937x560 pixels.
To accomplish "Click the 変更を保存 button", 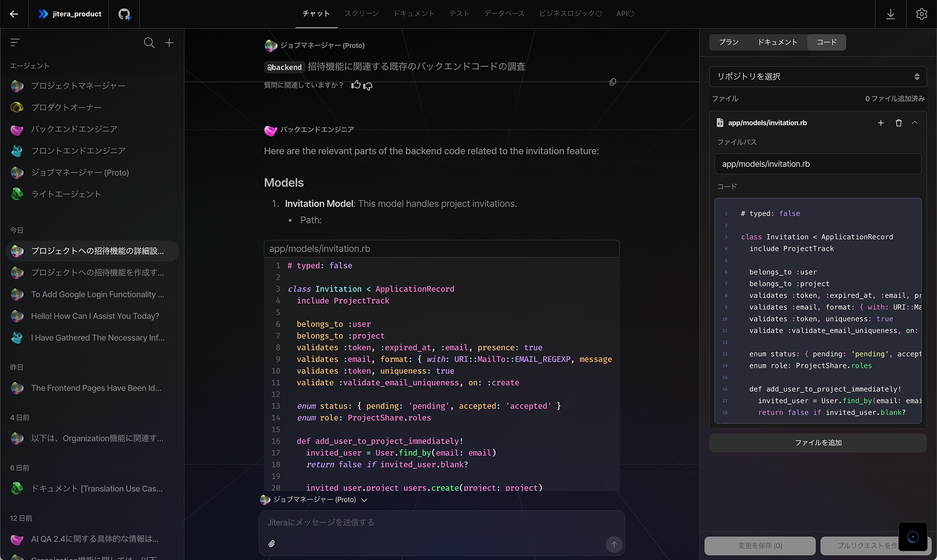I will pyautogui.click(x=760, y=545).
